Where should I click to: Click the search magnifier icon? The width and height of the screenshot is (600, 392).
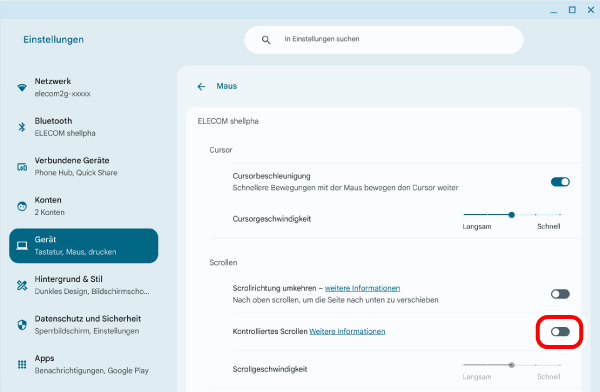tap(266, 39)
